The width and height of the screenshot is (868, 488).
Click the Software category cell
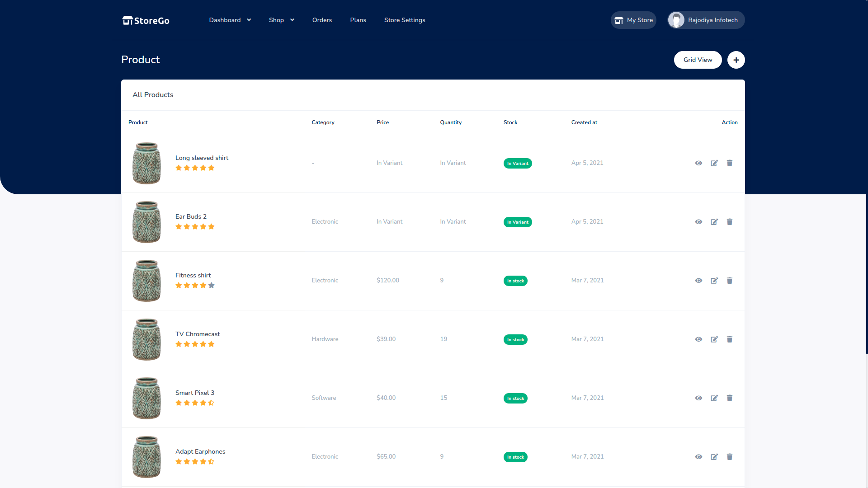pos(324,398)
